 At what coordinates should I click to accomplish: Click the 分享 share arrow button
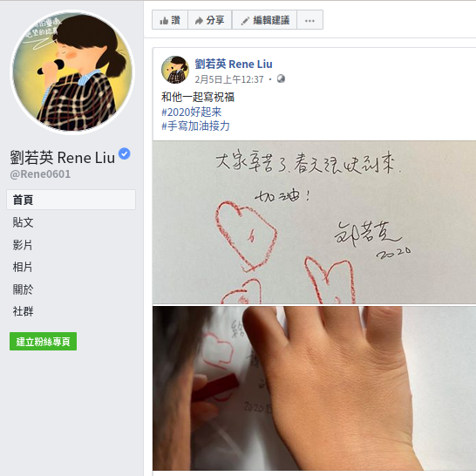210,20
